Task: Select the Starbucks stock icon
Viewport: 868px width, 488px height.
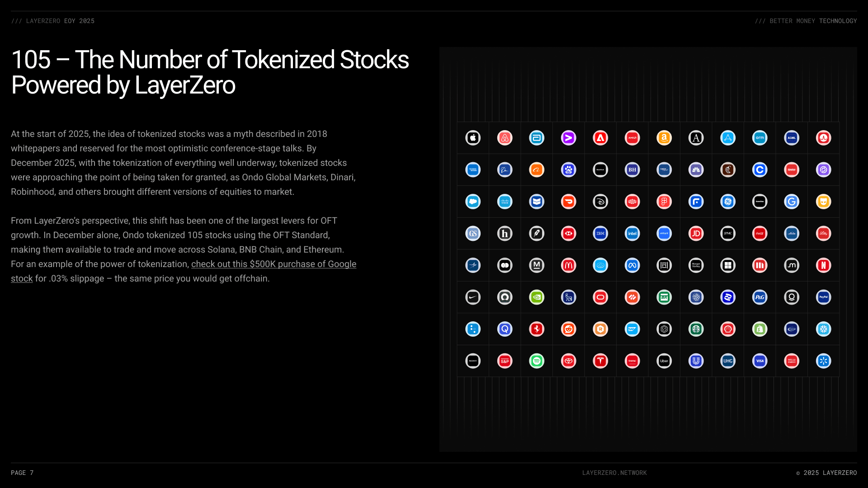Action: [696, 329]
